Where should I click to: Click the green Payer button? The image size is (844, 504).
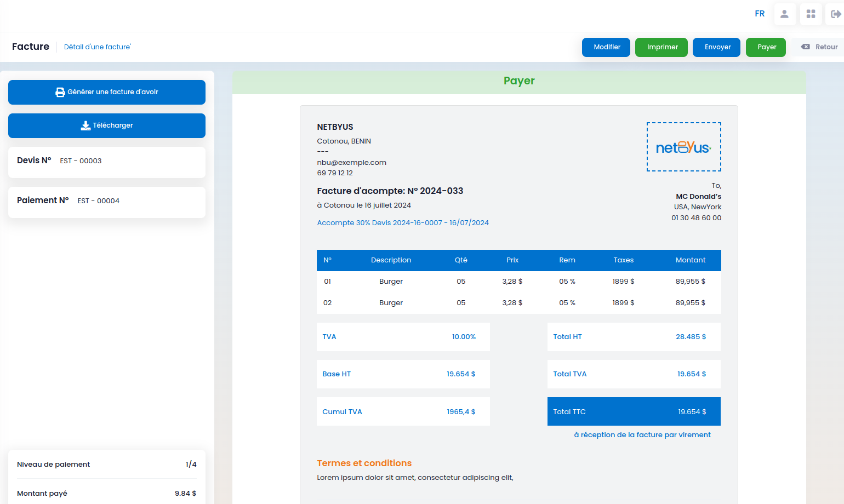766,47
